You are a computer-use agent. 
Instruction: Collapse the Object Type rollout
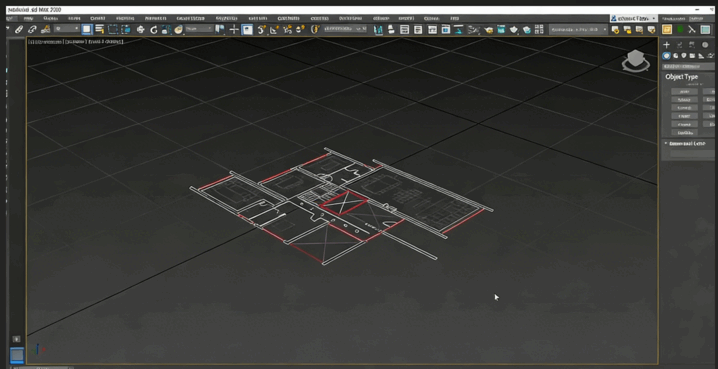tap(681, 77)
